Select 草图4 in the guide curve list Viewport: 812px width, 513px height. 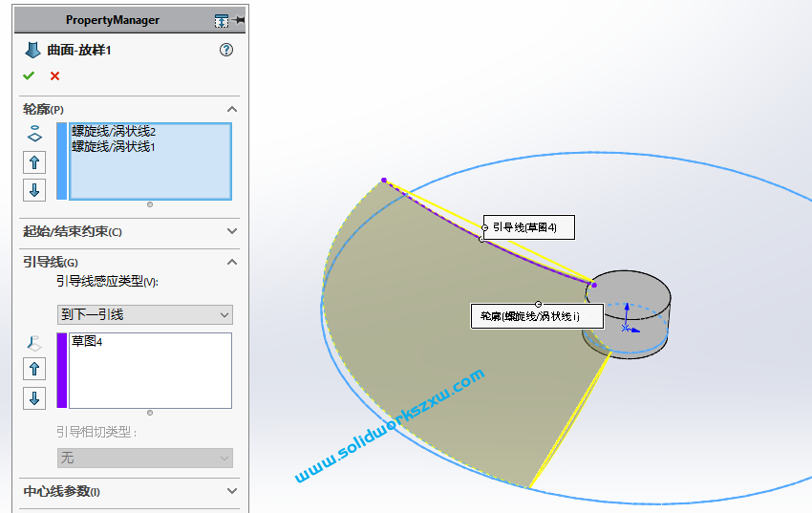tap(87, 342)
